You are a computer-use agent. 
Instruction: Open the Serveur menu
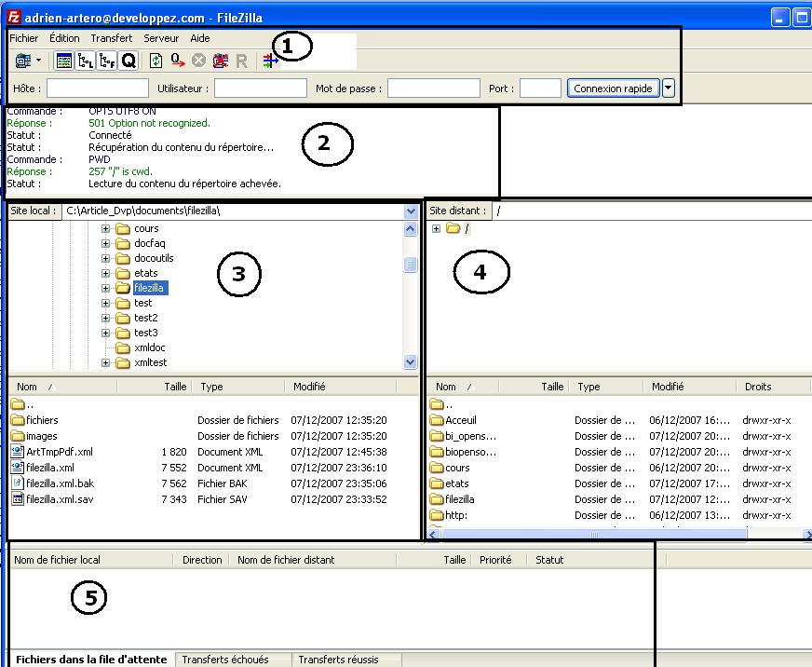pos(161,38)
